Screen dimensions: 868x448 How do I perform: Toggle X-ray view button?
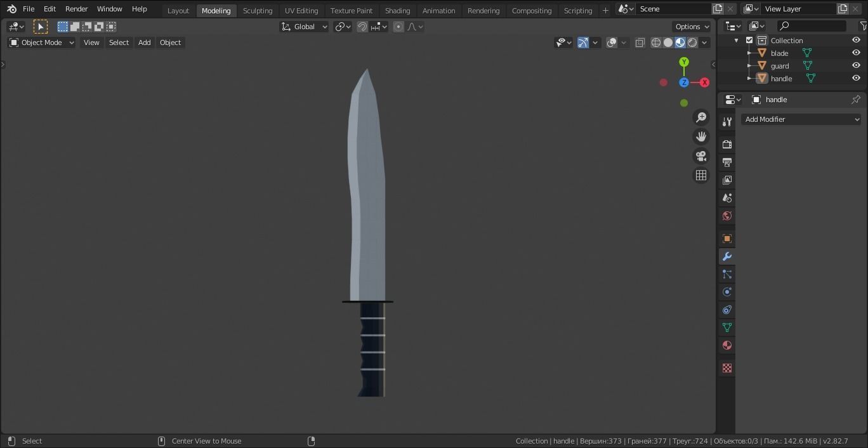(x=640, y=43)
